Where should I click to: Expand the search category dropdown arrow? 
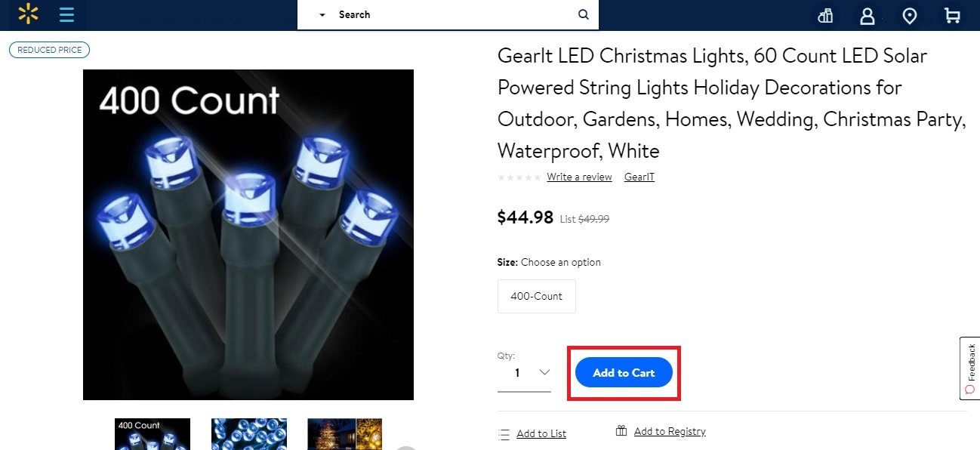point(322,15)
